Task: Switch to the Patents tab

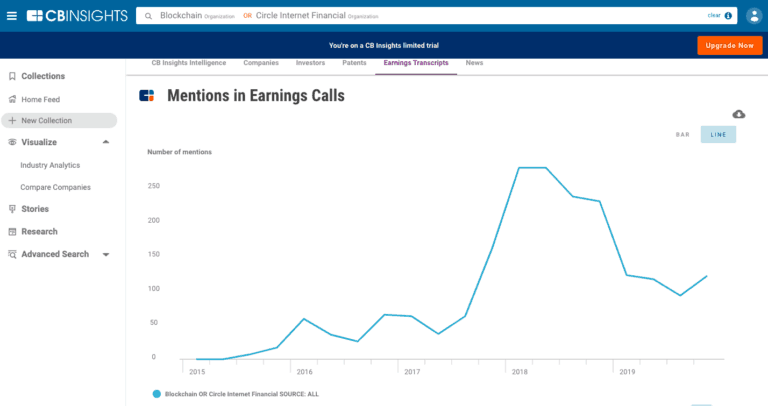Action: [x=354, y=63]
